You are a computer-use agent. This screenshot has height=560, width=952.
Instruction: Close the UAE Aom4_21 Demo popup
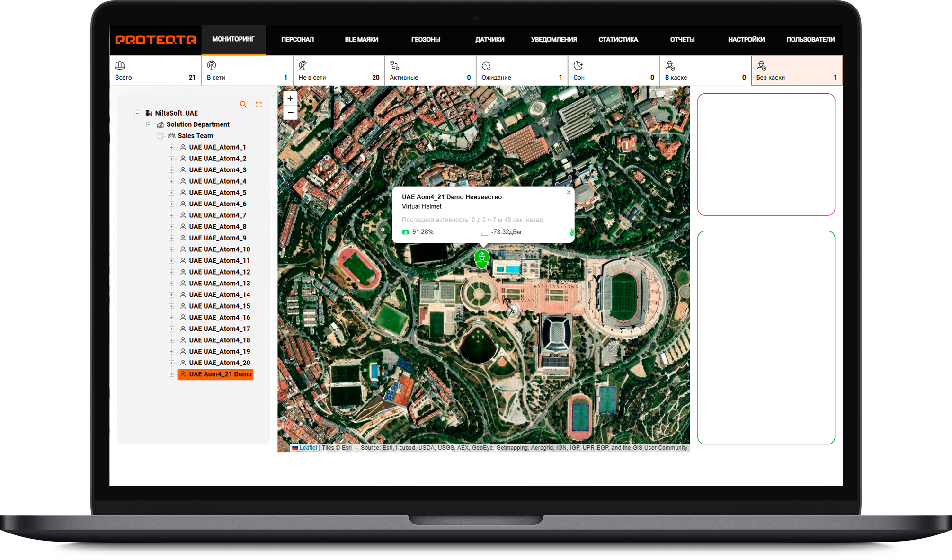(569, 192)
